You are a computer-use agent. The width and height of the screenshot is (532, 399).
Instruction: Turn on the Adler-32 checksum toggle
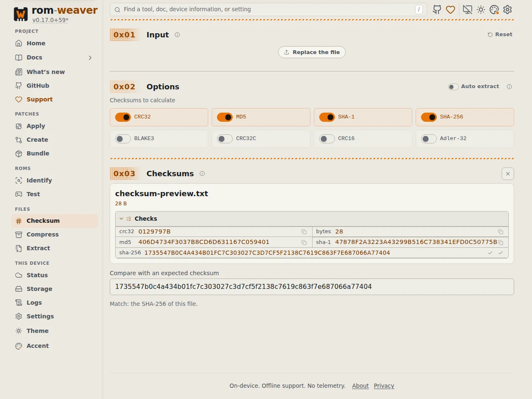(x=429, y=139)
